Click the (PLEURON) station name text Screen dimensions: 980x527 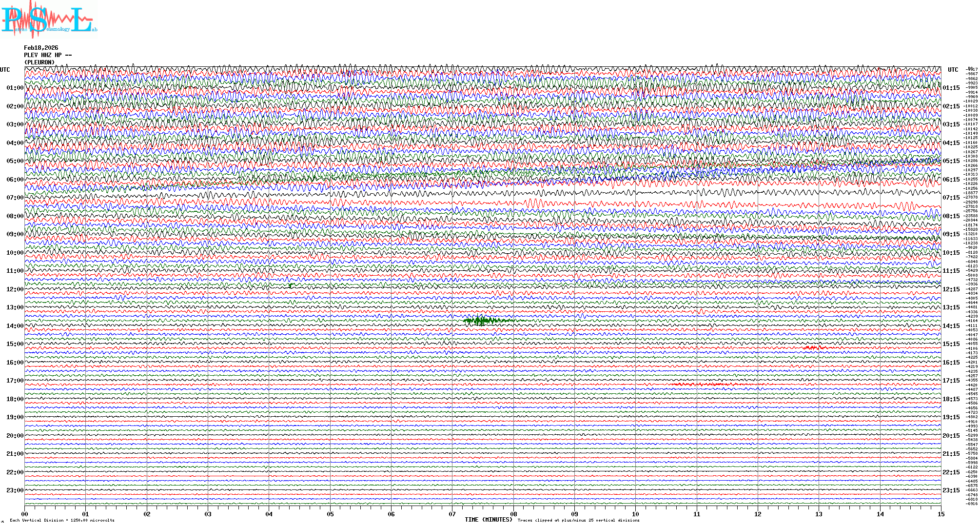(39, 62)
